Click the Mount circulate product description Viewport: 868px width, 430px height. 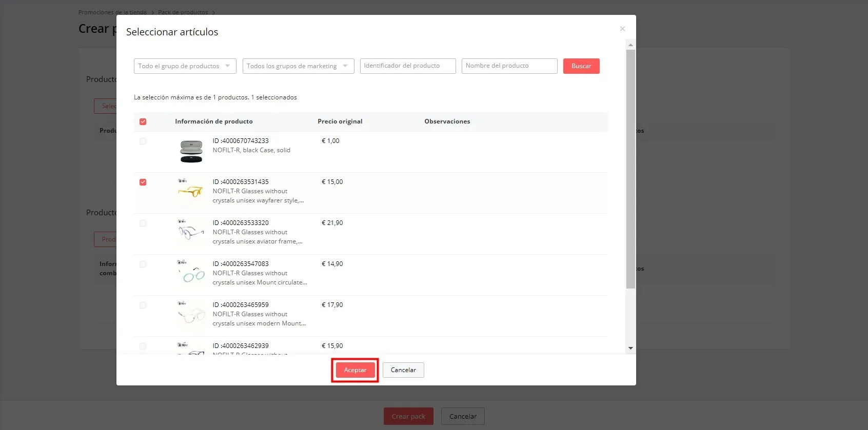[260, 278]
